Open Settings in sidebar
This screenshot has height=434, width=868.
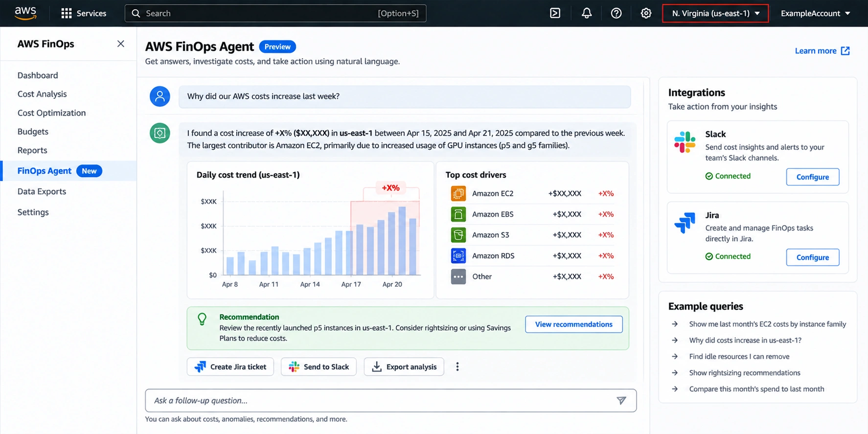coord(33,212)
